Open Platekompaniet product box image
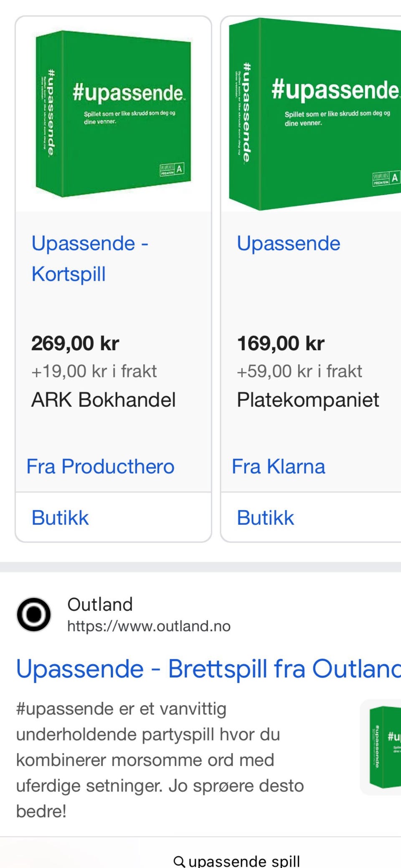 315,114
